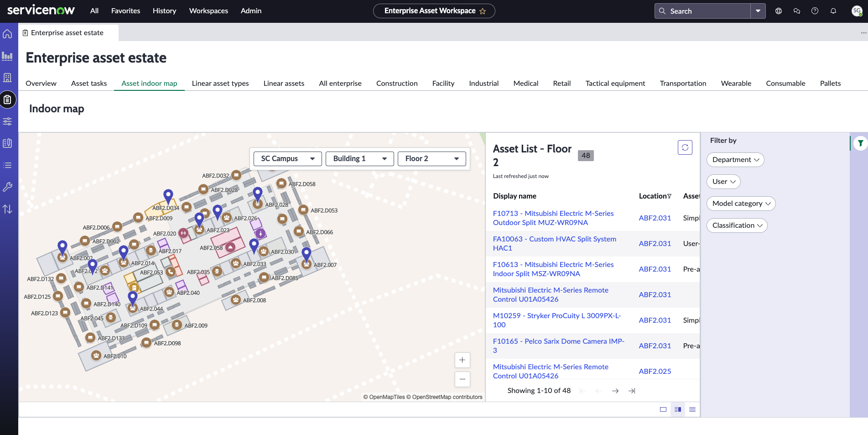
Task: Open the History menu
Action: click(x=164, y=11)
